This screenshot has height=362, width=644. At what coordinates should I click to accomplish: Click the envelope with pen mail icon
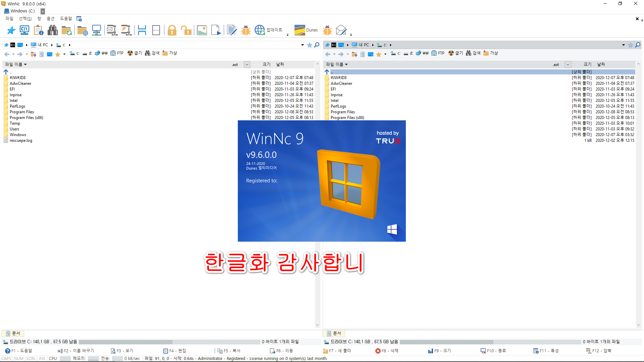click(341, 30)
